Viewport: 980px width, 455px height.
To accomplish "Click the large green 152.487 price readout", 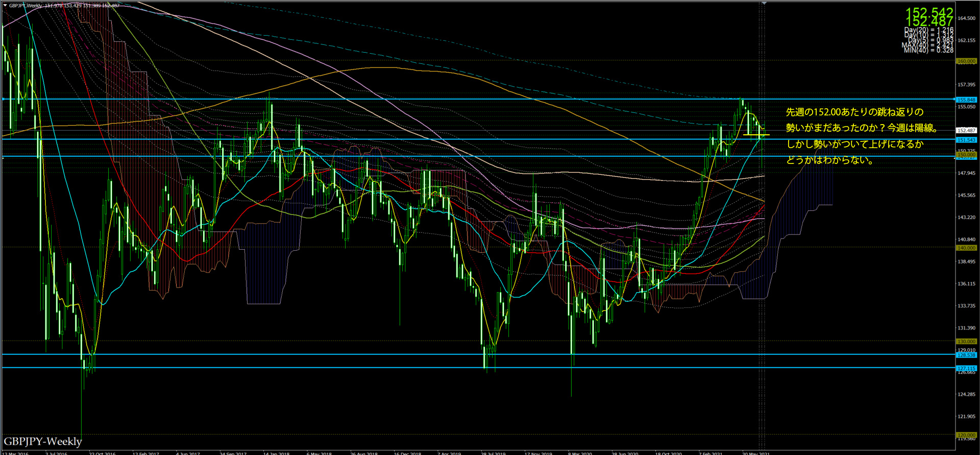I will pyautogui.click(x=929, y=21).
